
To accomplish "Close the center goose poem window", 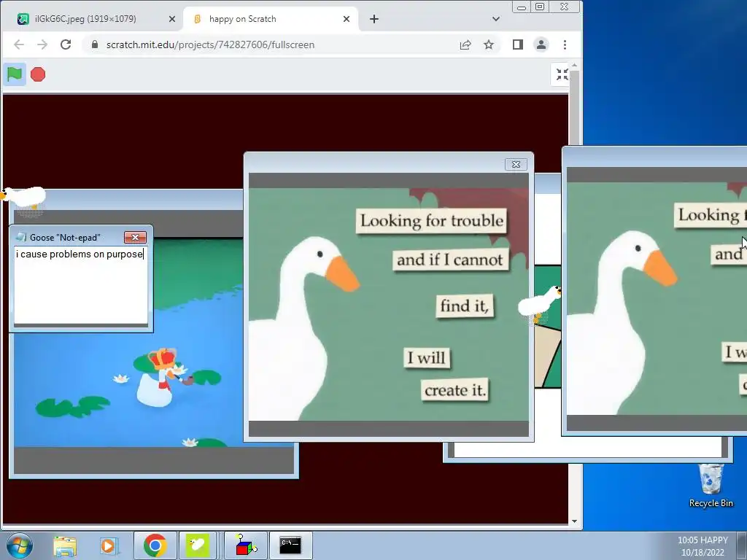I will (516, 164).
